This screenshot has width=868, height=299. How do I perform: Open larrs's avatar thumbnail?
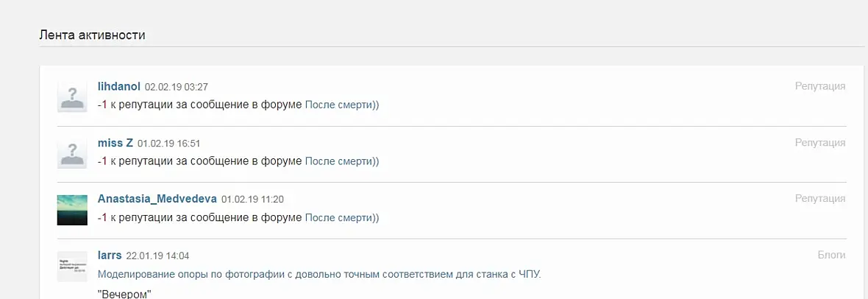(73, 267)
